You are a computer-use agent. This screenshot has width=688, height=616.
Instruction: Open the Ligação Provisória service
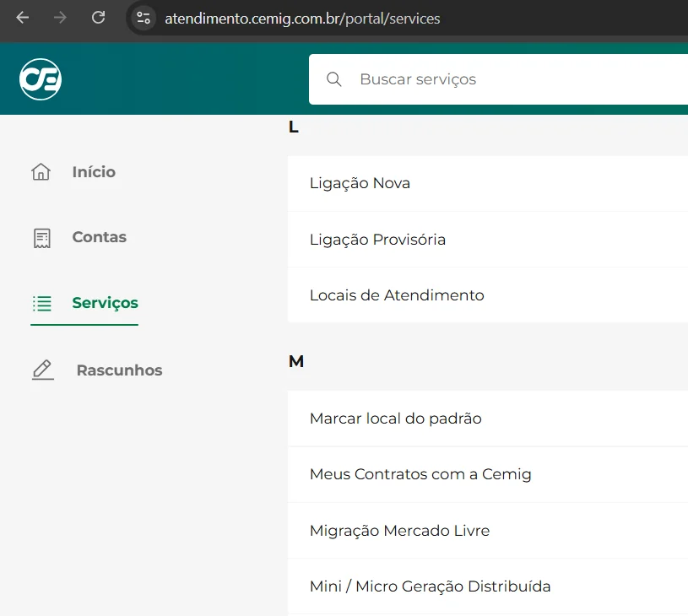click(x=487, y=240)
